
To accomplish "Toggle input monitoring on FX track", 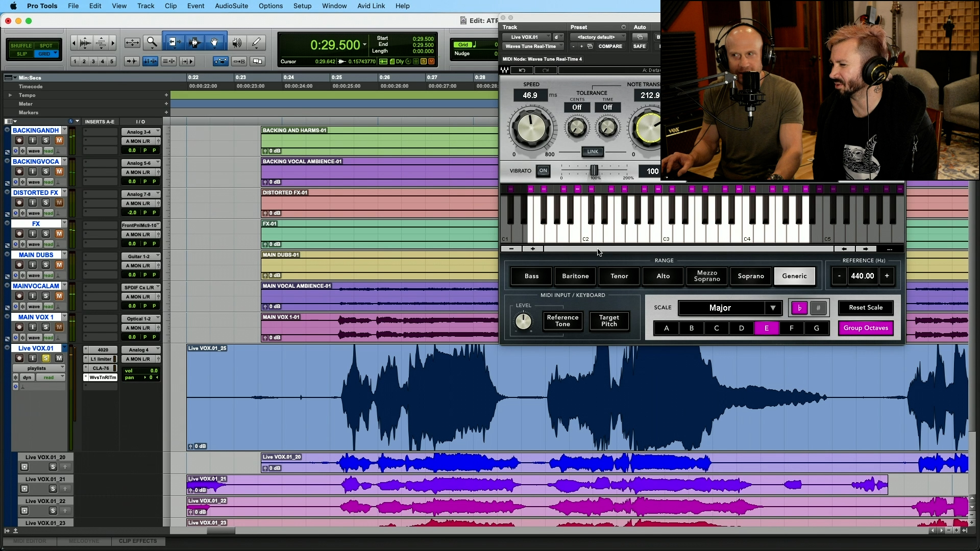I will point(32,234).
